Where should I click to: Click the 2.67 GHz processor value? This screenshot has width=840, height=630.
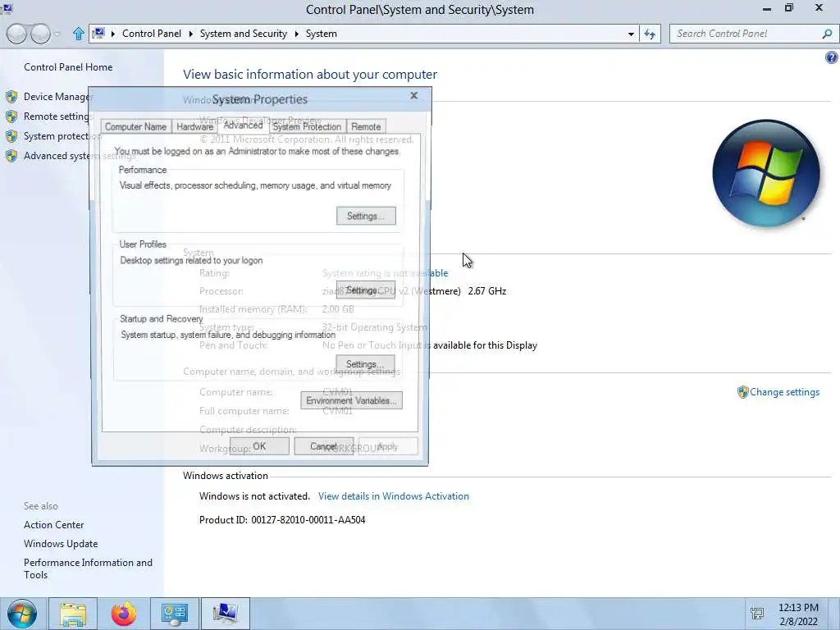[487, 291]
